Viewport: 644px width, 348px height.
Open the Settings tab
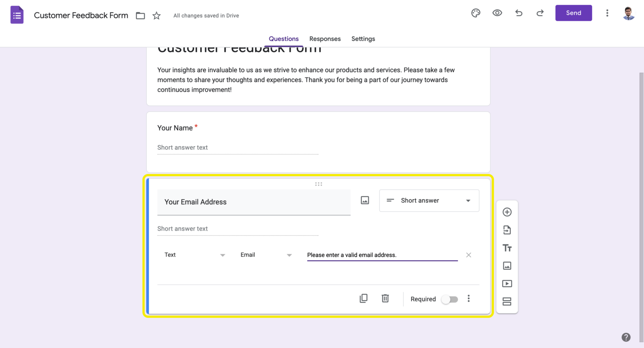pos(363,39)
